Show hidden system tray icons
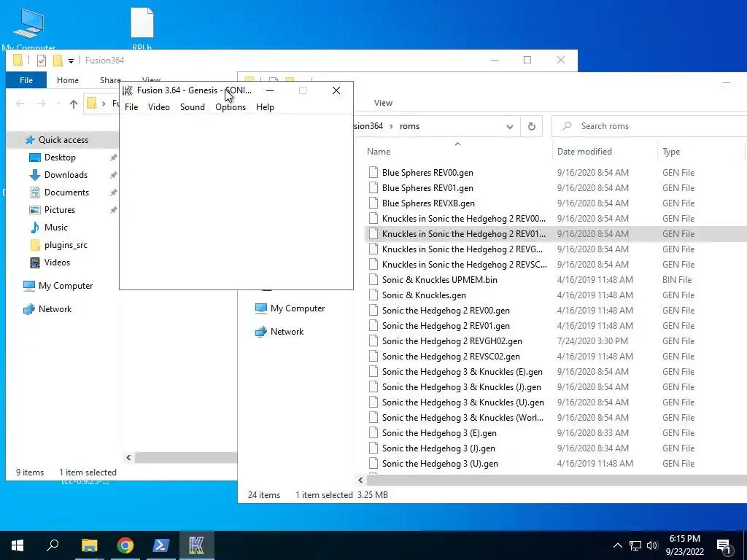This screenshot has width=747, height=560. (617, 545)
